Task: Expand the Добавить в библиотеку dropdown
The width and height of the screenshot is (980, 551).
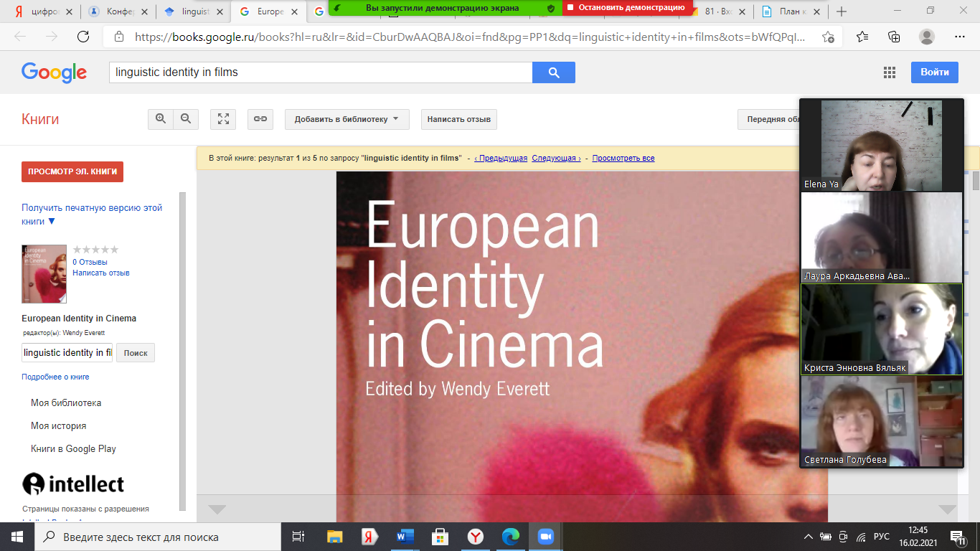Action: [x=347, y=119]
